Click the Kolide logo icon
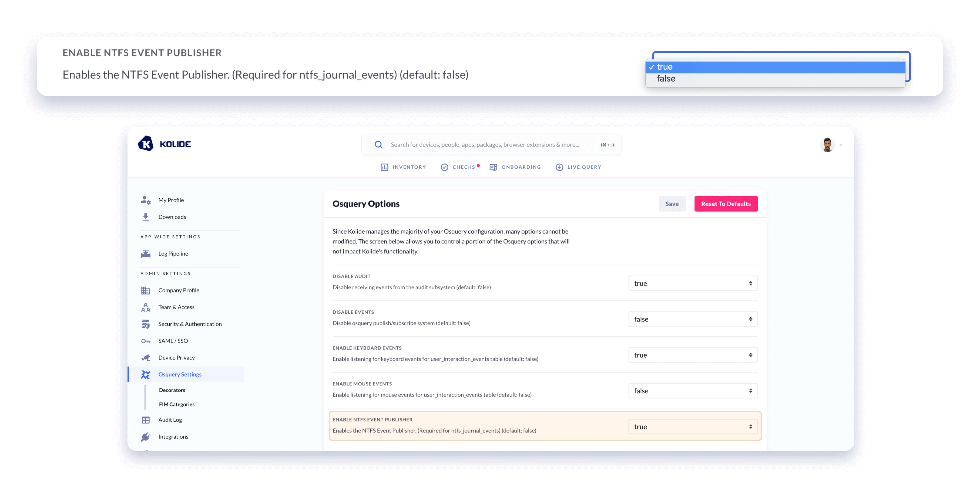This screenshot has height=481, width=980. point(146,144)
